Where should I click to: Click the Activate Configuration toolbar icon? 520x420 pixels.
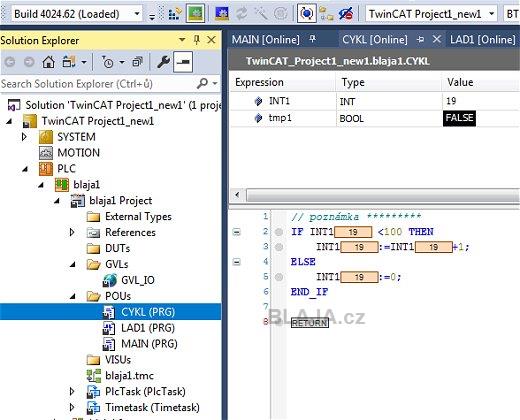tap(174, 14)
